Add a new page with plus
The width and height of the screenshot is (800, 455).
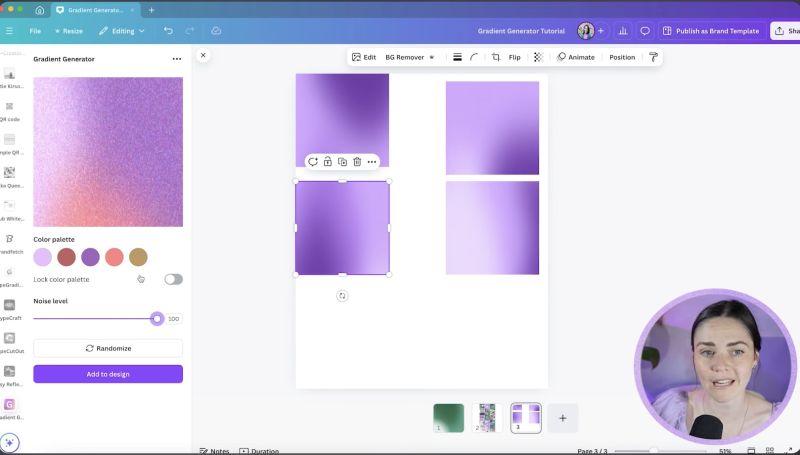(x=563, y=418)
